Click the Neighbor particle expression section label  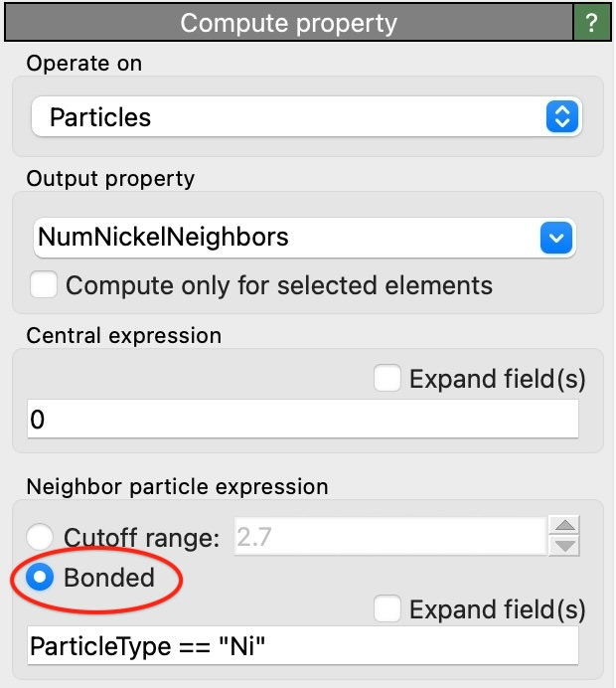pos(177,487)
